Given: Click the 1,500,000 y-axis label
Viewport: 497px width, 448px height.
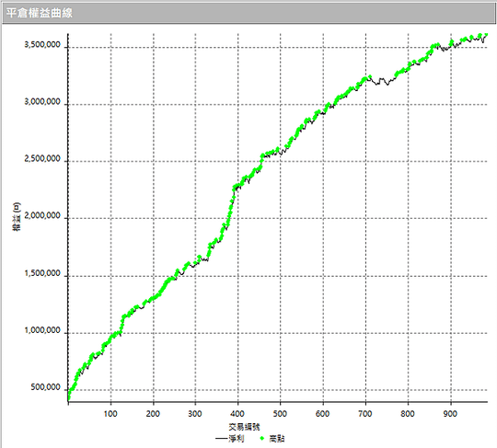Looking at the screenshot, I should click(x=42, y=273).
